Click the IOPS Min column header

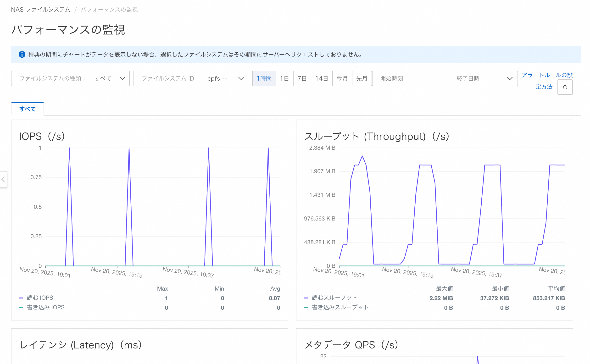[x=219, y=289]
